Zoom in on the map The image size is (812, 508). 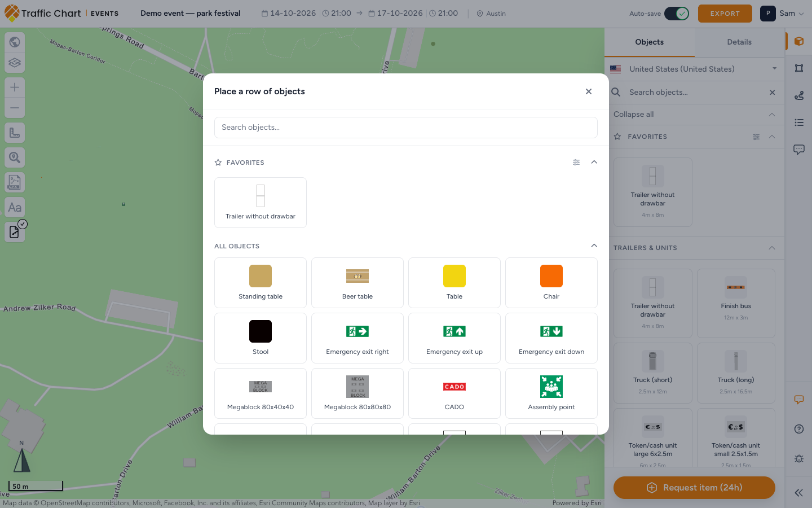click(x=15, y=87)
